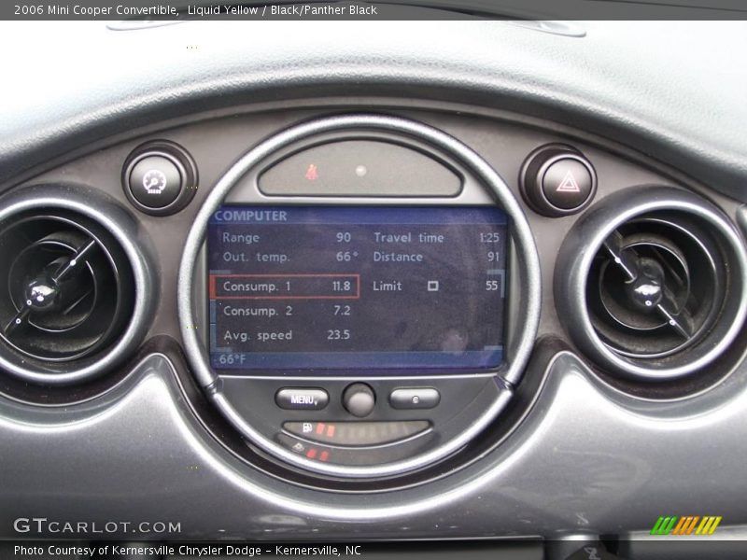The image size is (747, 560).
Task: Toggle the Limit checkbox
Action: (432, 286)
